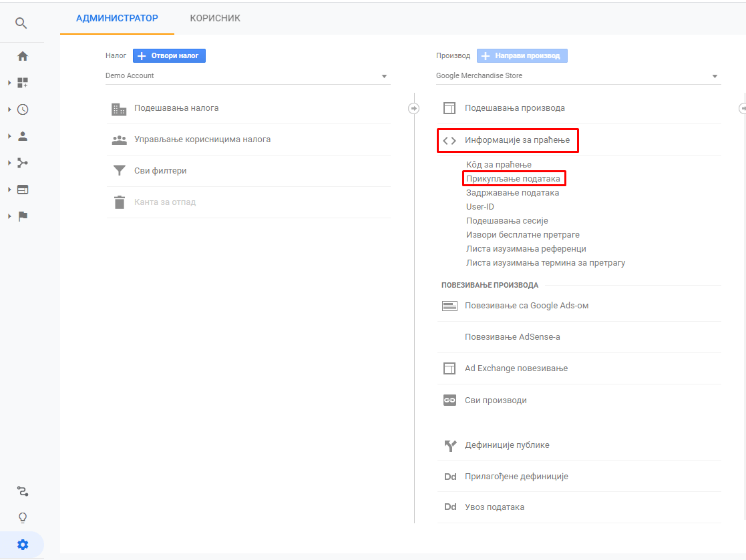Open the Demo Account dropdown
The width and height of the screenshot is (746, 560).
pos(248,76)
